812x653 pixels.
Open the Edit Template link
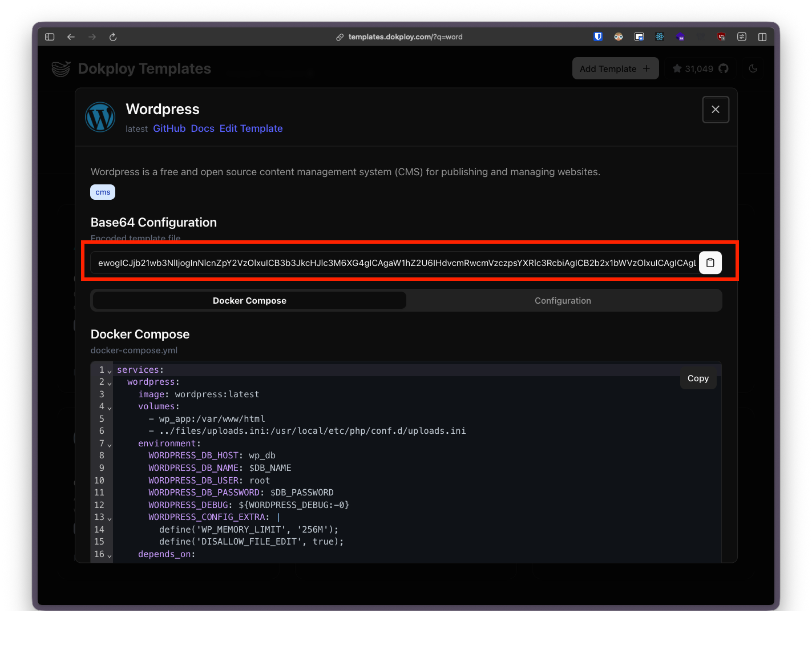coord(251,128)
